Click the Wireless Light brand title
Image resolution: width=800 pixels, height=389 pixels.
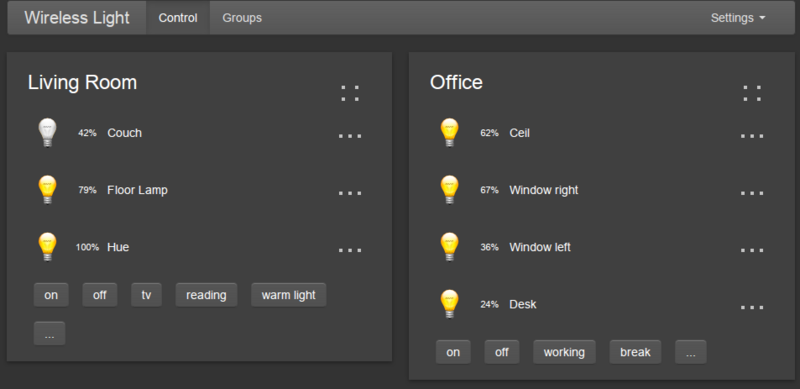click(x=77, y=18)
